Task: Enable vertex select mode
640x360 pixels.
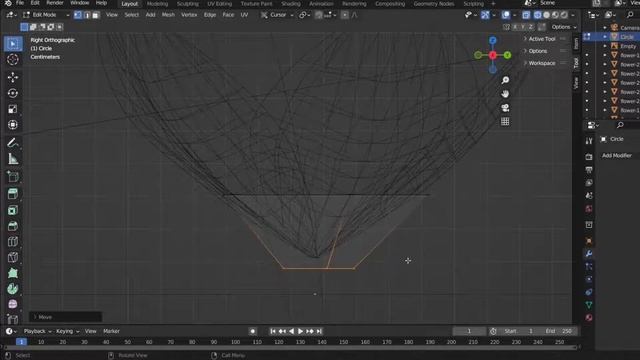Action: (78, 15)
